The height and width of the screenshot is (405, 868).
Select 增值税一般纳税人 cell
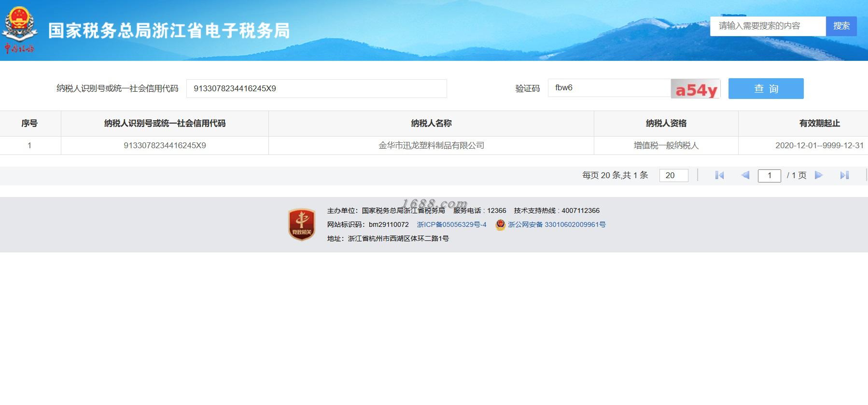666,145
